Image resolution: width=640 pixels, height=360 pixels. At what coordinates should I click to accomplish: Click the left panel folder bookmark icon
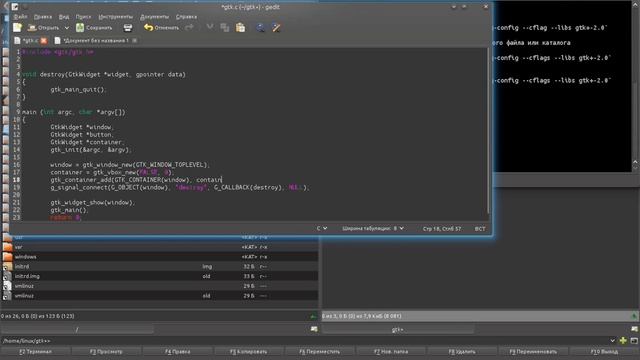pyautogui.click(x=314, y=329)
